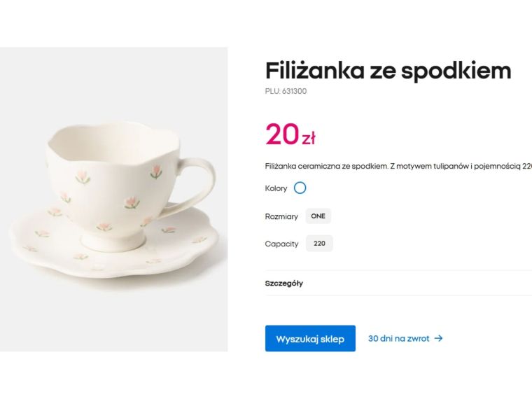Click the 20 zł price
The width and height of the screenshot is (532, 399).
[290, 134]
